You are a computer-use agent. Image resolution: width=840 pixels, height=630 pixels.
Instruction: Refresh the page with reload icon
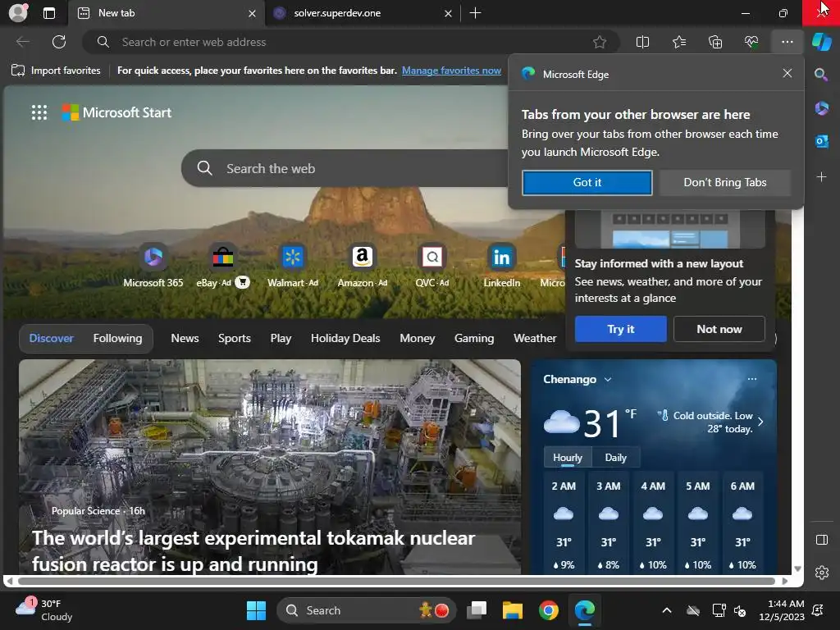pos(59,42)
